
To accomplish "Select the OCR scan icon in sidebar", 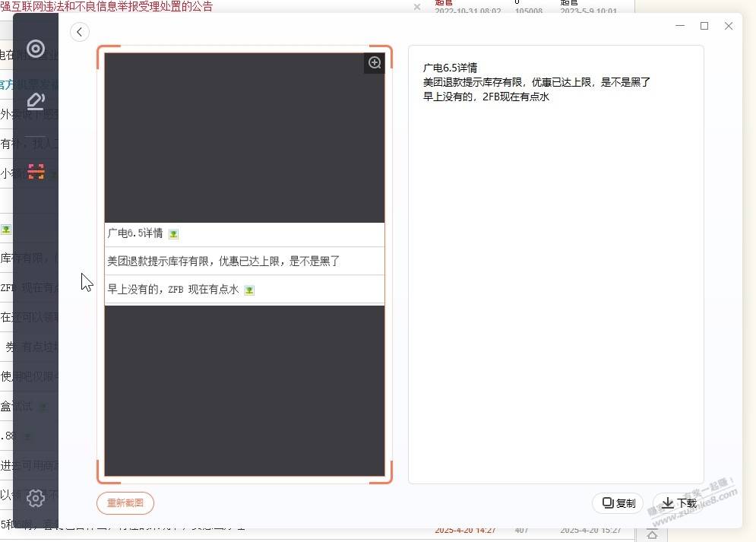I will pos(36,171).
